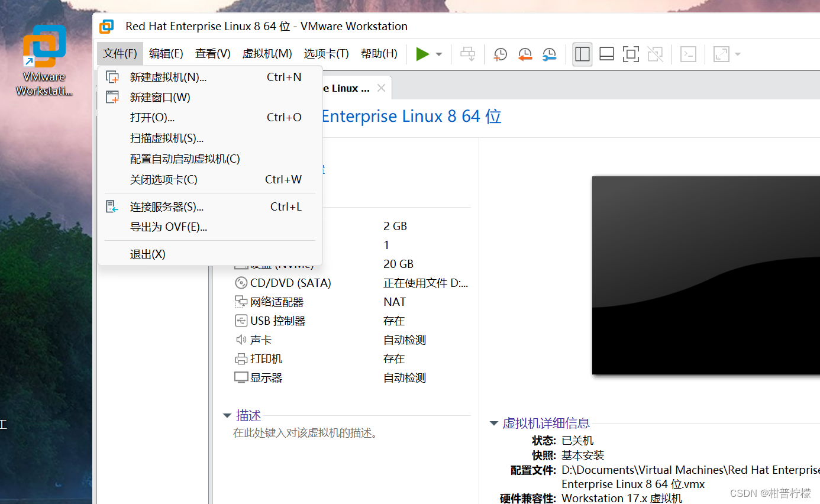Choose 连接服务器(S)... menu entry

[210, 206]
